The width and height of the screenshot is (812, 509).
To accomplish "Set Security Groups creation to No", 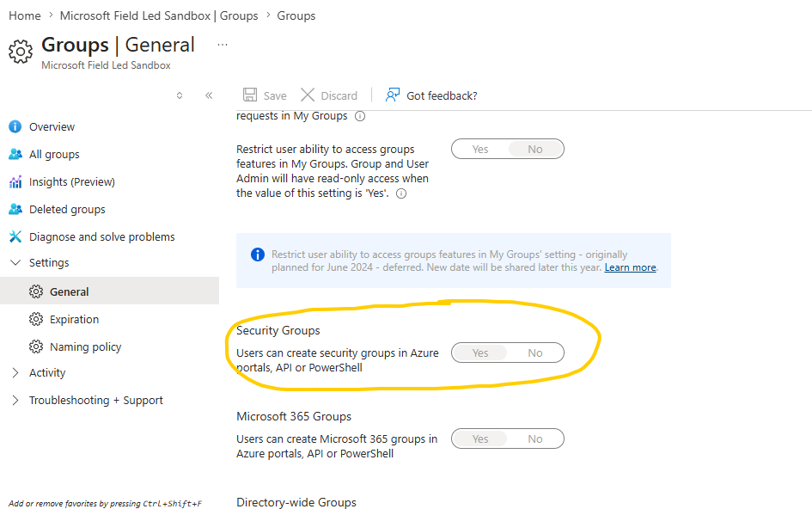I will pyautogui.click(x=535, y=353).
